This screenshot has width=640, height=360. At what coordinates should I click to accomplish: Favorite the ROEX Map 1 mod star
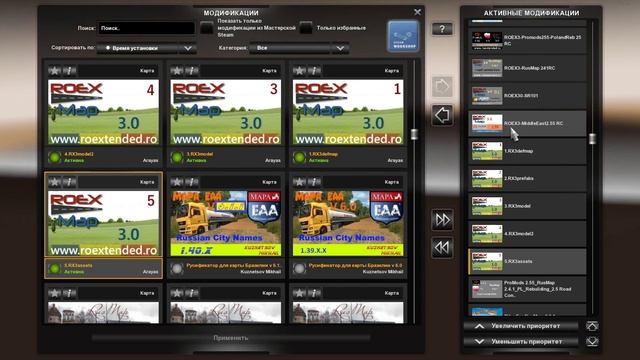(x=299, y=71)
